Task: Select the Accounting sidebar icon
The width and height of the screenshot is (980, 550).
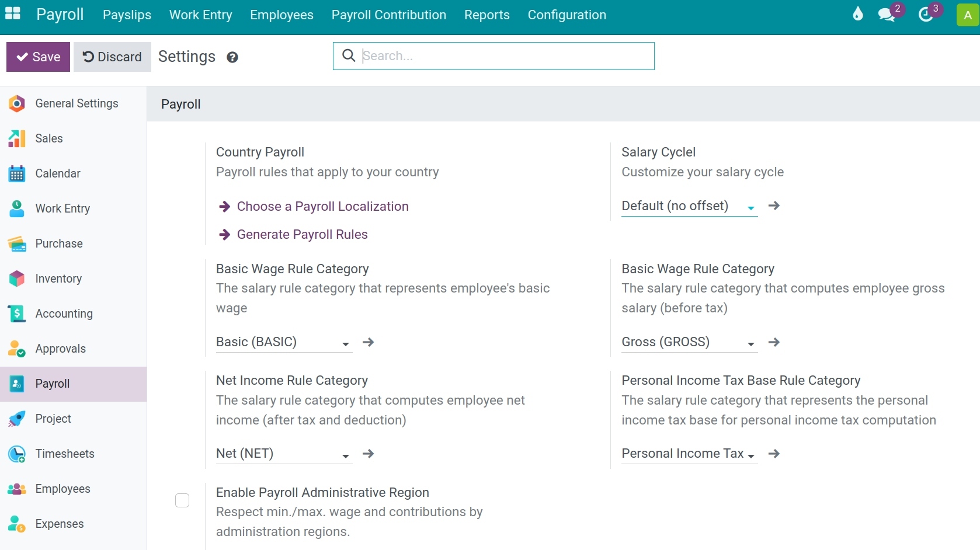Action: [17, 314]
